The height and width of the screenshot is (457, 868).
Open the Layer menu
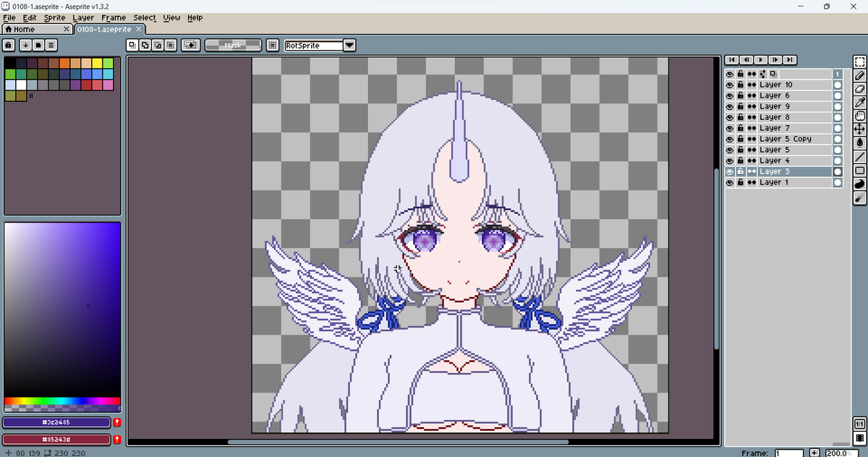pos(83,17)
